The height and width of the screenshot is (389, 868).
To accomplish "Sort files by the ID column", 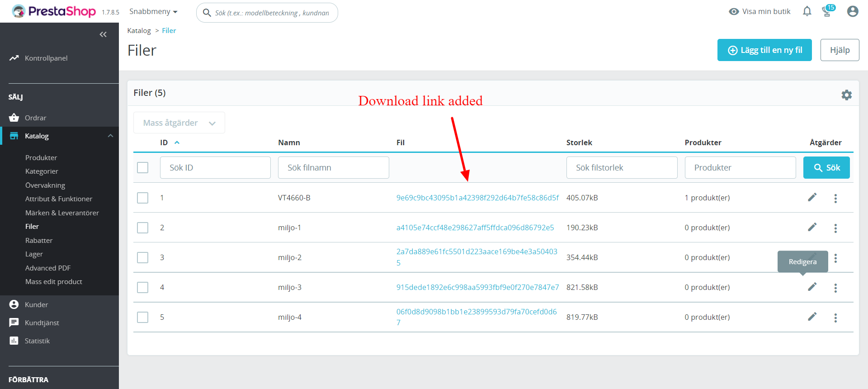I will click(170, 142).
